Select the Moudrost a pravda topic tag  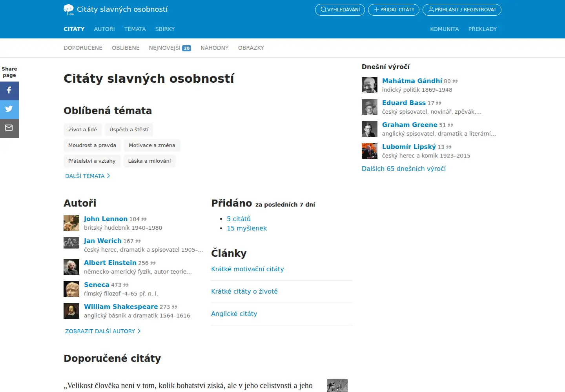(x=92, y=145)
